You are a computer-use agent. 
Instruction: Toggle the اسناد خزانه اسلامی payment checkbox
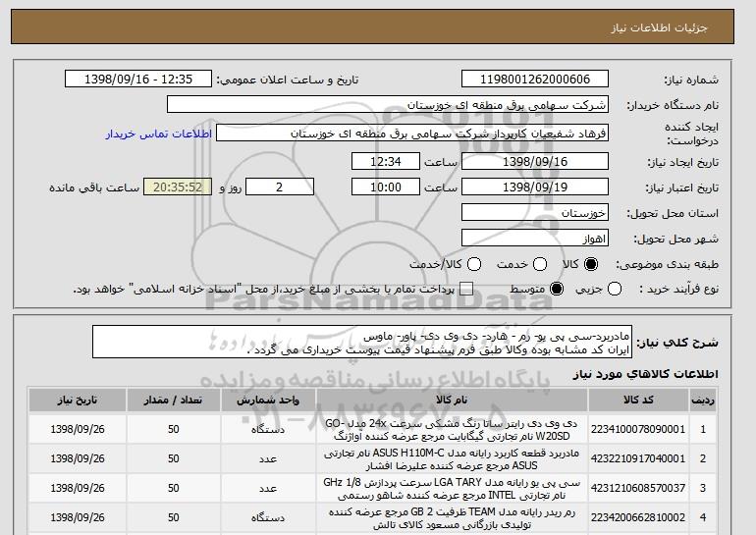click(x=466, y=290)
